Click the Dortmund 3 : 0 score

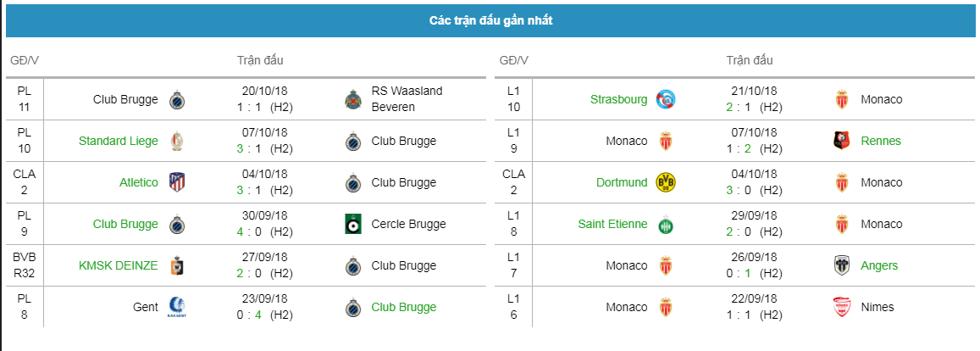coord(741,190)
